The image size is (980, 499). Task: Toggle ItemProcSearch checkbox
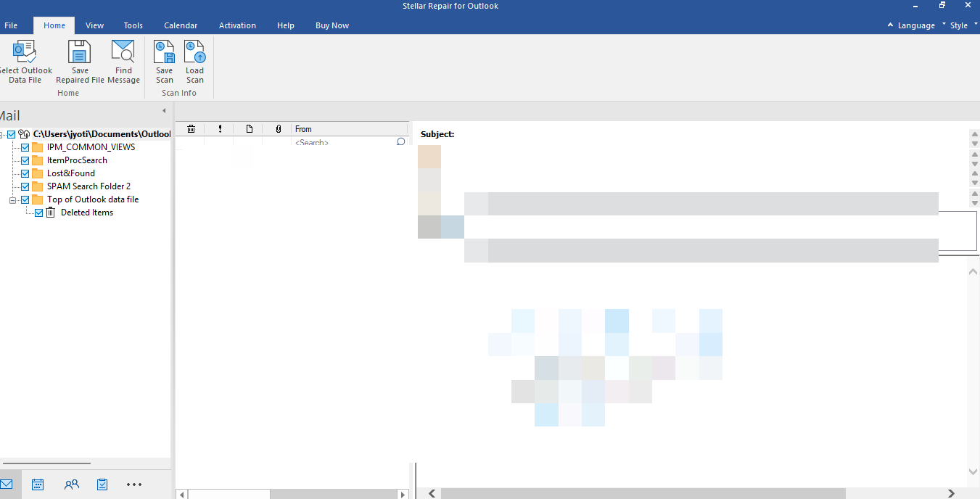click(25, 160)
